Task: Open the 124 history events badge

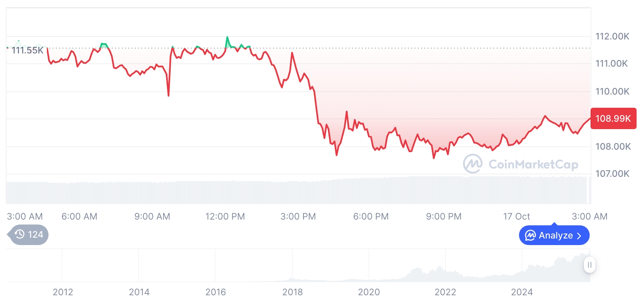Action: 29,235
